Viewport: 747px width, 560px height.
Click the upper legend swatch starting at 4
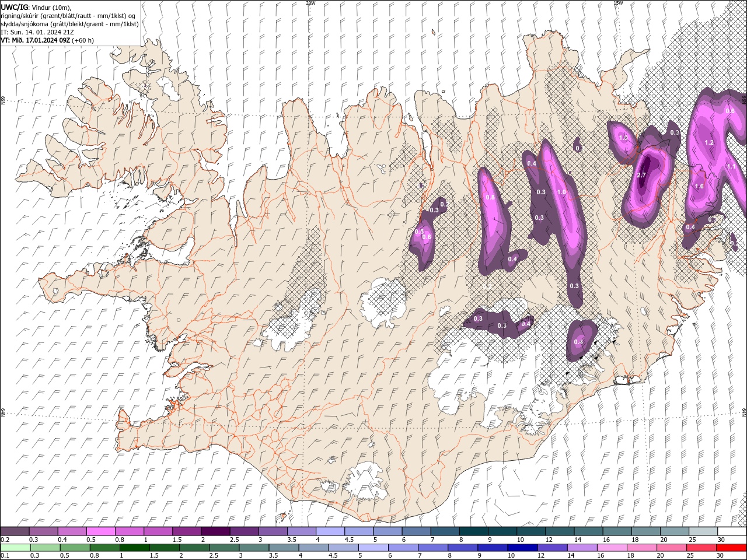coord(330,531)
